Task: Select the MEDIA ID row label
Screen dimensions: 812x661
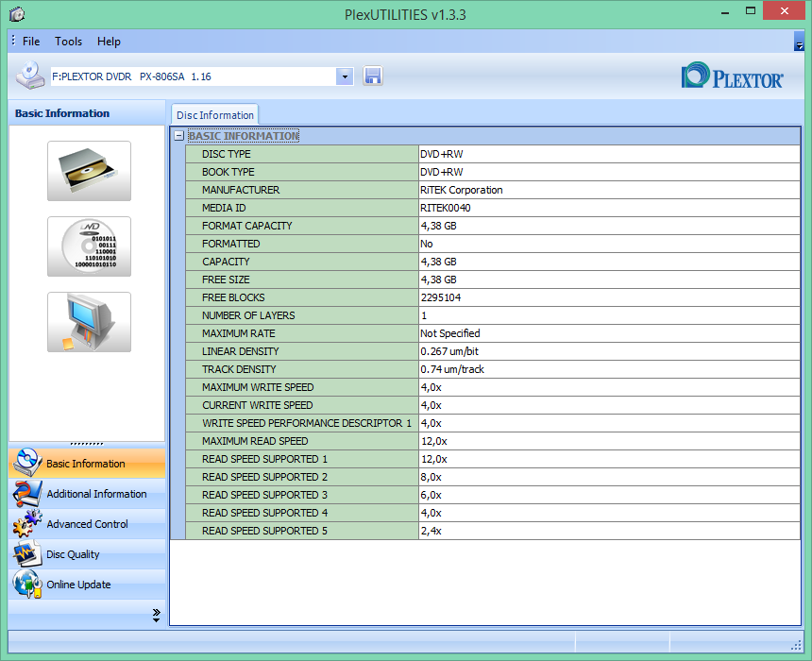Action: 224,209
